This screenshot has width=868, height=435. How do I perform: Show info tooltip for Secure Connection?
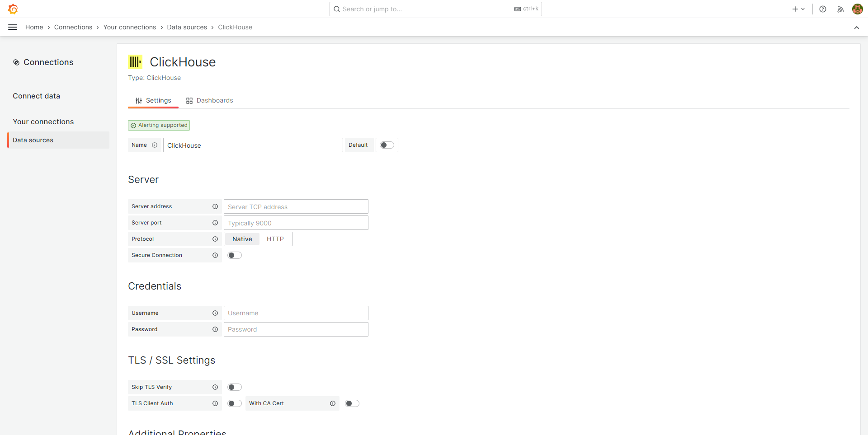[x=215, y=255]
